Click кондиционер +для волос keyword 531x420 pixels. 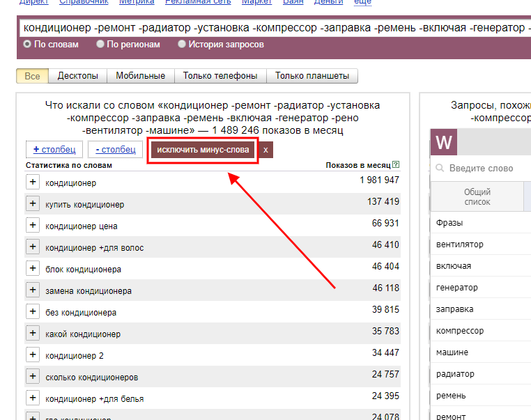(x=95, y=248)
